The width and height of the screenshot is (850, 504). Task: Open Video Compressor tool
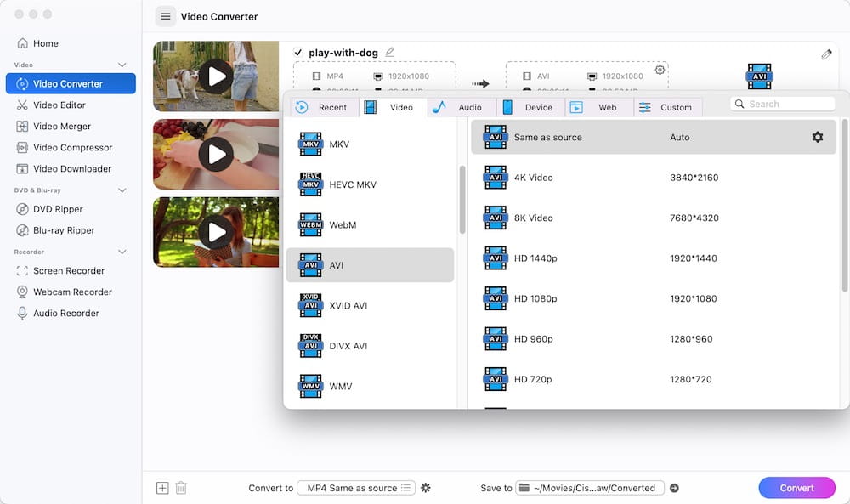point(72,147)
